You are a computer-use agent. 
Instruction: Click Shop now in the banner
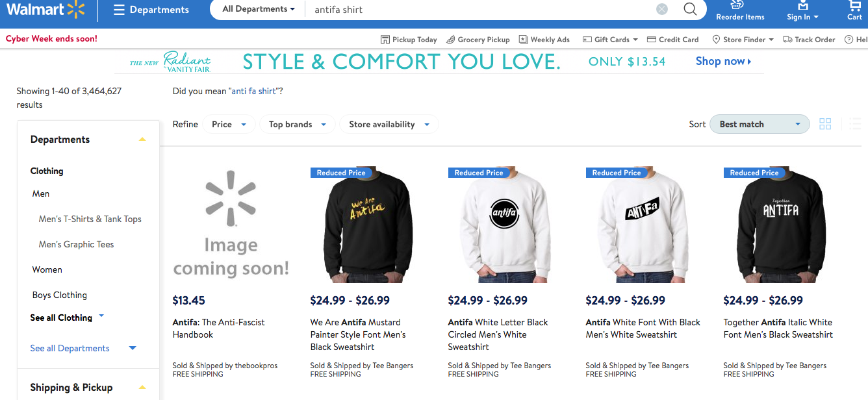[723, 61]
